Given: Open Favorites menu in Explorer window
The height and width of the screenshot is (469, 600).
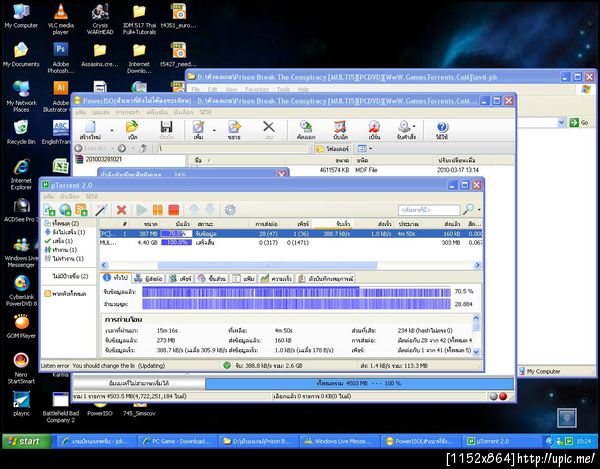Looking at the screenshot, I should click(x=257, y=89).
